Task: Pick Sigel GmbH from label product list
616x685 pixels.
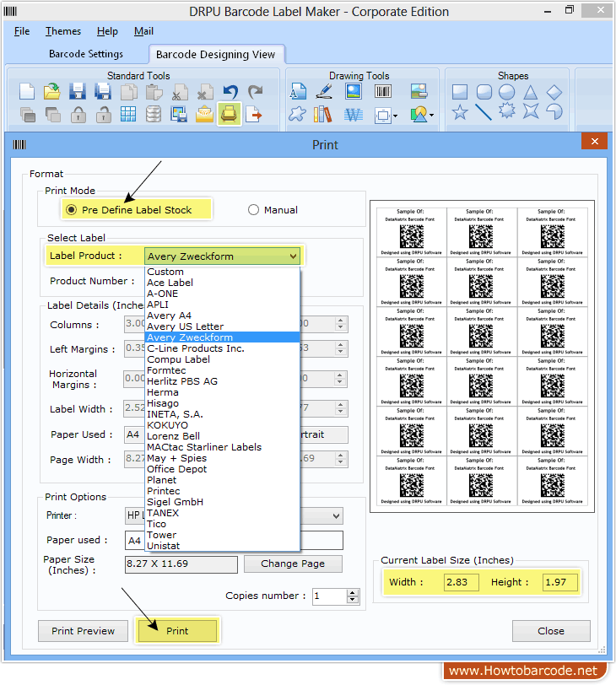Action: tap(222, 502)
